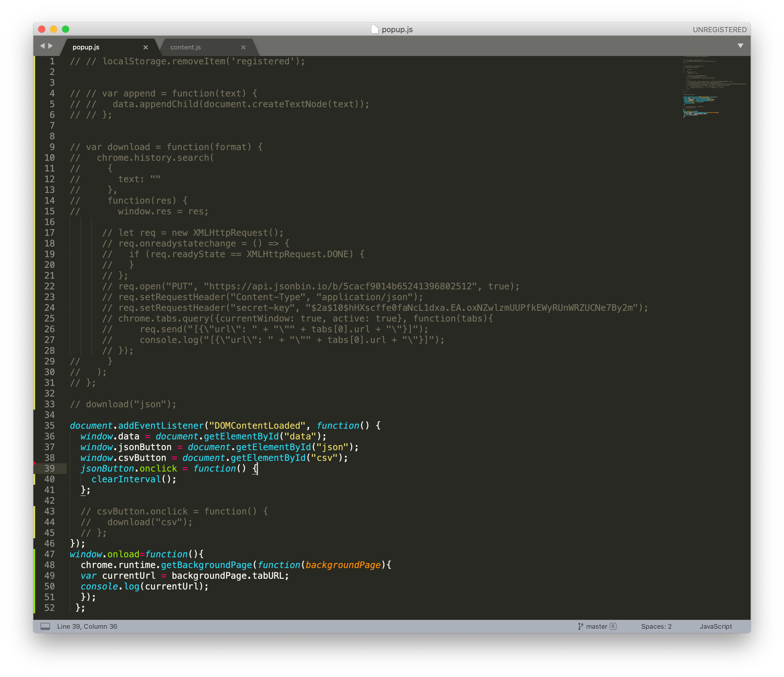Click the "json" string on line 37
This screenshot has height=677, width=784.
click(332, 447)
